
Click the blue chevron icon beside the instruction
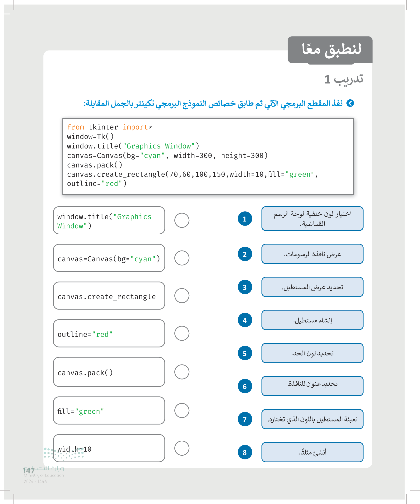350,103
